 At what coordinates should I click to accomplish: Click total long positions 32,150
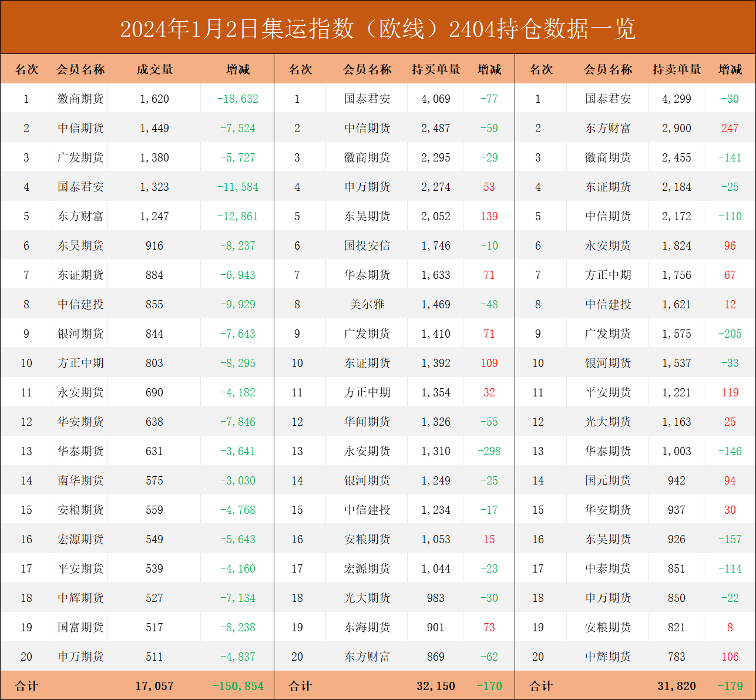tap(436, 686)
